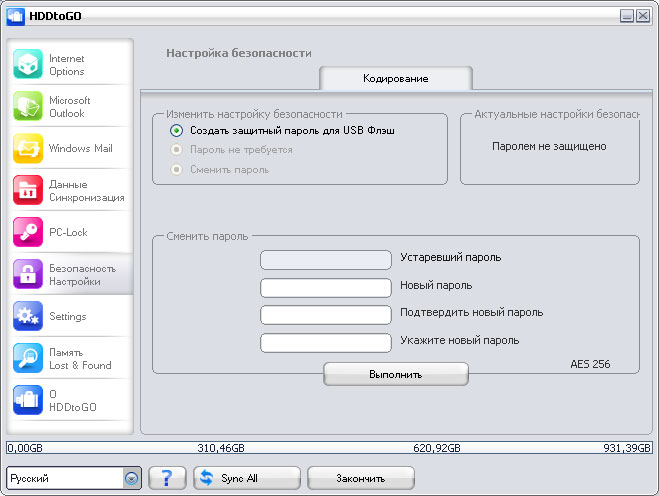Click the Данные Синхронизация icon
Screen dimensions: 659x496
tap(28, 191)
